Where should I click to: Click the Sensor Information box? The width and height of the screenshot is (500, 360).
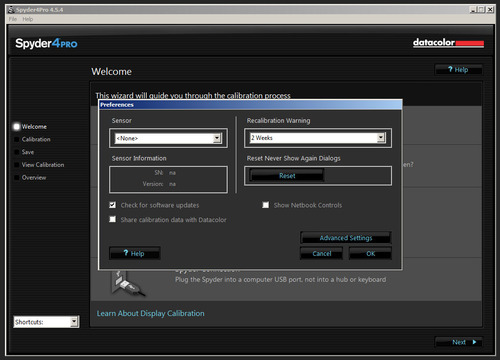pyautogui.click(x=168, y=180)
